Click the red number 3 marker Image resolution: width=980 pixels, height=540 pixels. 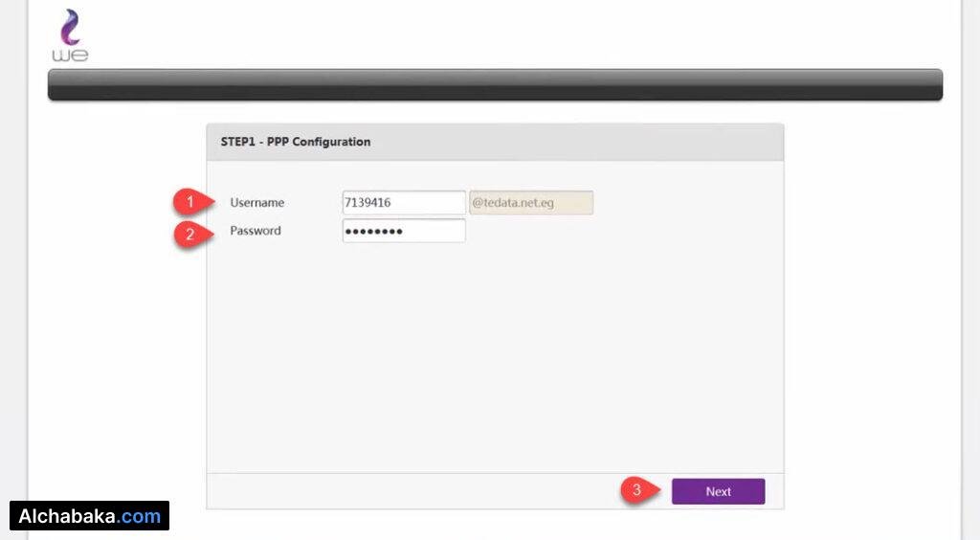[636, 491]
